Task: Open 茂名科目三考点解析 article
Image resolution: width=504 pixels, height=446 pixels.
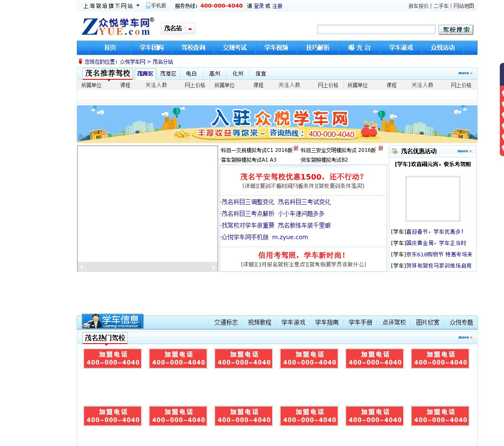Action: coord(247,214)
